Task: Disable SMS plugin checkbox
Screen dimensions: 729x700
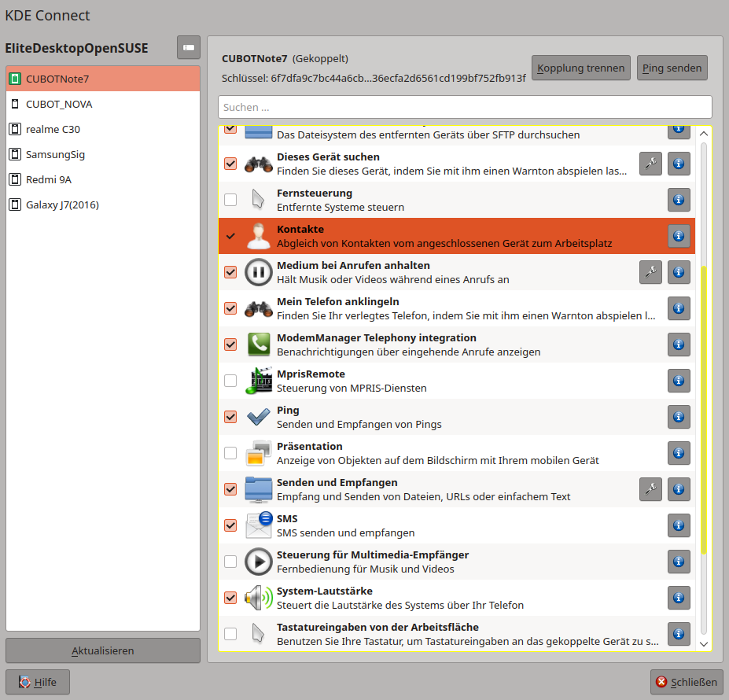Action: pos(230,525)
